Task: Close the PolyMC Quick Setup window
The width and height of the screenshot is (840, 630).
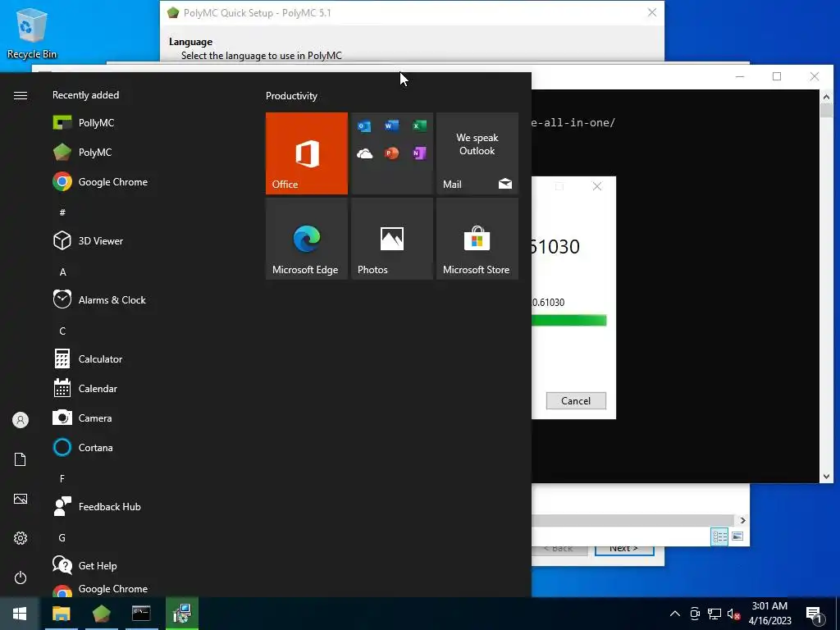Action: [x=652, y=12]
